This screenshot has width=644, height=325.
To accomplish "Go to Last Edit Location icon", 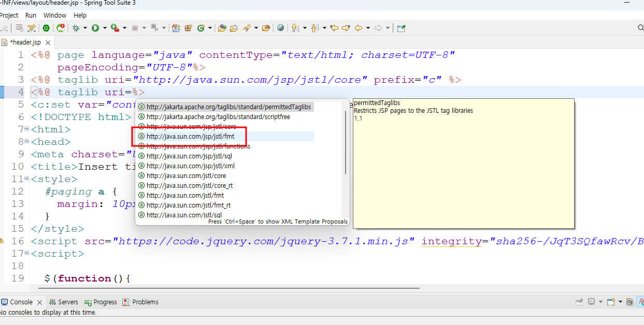I will (x=334, y=28).
